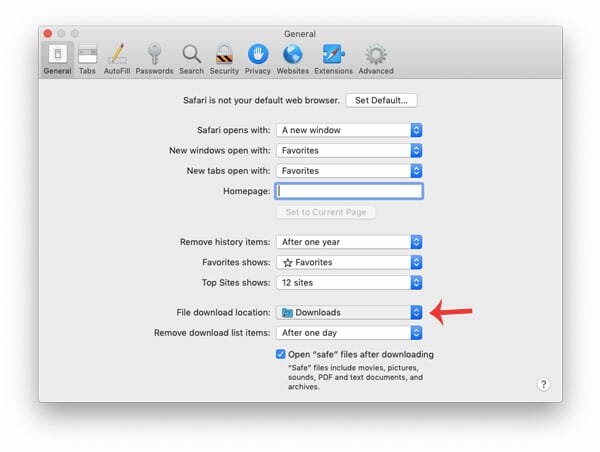This screenshot has height=452, width=600.
Task: Open the File download location dropdown
Action: click(x=349, y=312)
